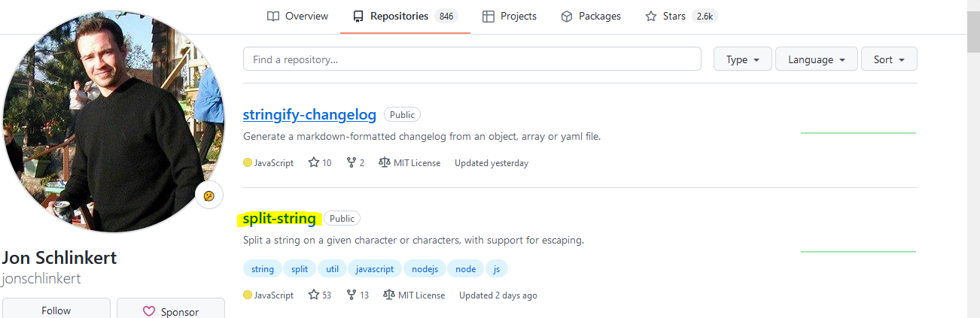
Task: Open the Projects tab
Action: coord(510,16)
